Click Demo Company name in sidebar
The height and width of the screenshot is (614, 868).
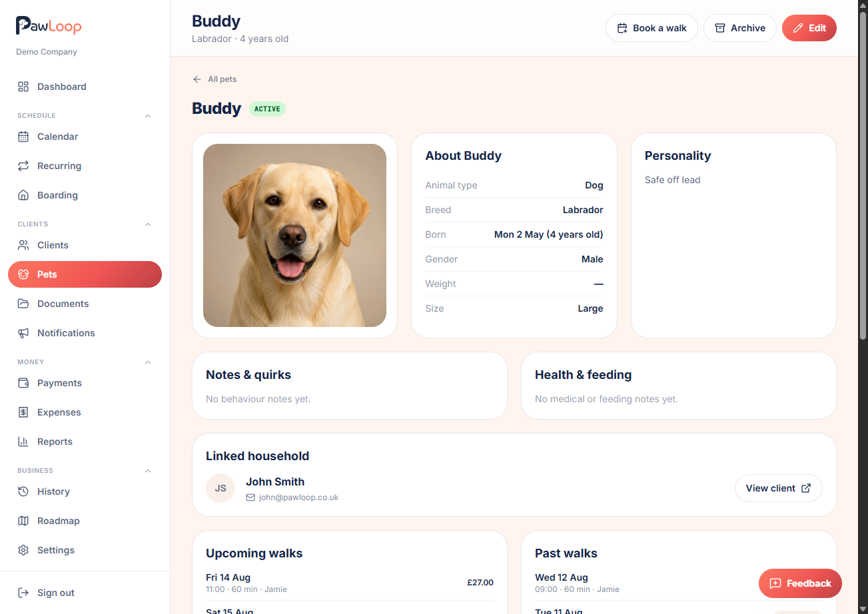coord(47,52)
